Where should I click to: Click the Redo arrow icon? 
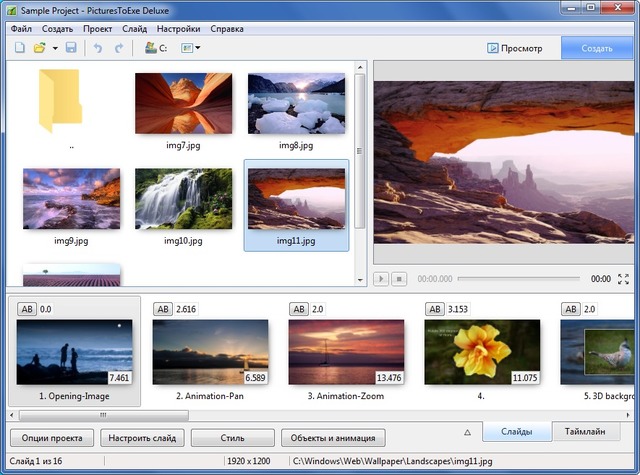click(x=119, y=48)
